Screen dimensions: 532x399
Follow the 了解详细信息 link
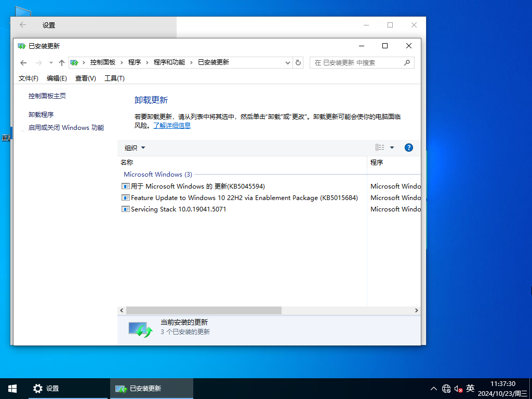click(171, 125)
